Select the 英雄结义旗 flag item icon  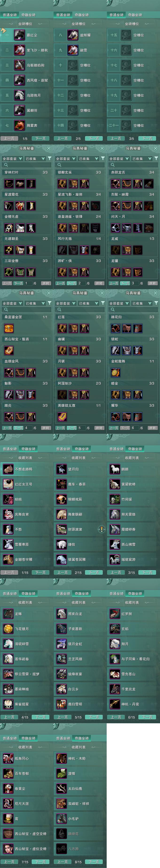[x=62, y=417]
